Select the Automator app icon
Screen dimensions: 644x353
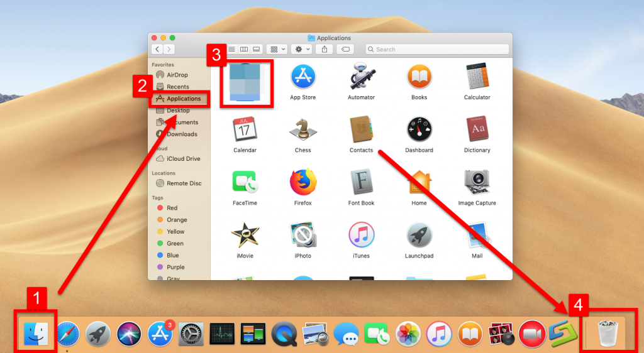click(361, 77)
